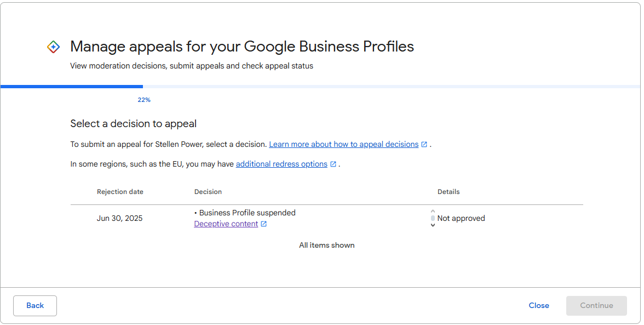644x325 pixels.
Task: Open external icon beside appeal decisions link
Action: (x=424, y=145)
